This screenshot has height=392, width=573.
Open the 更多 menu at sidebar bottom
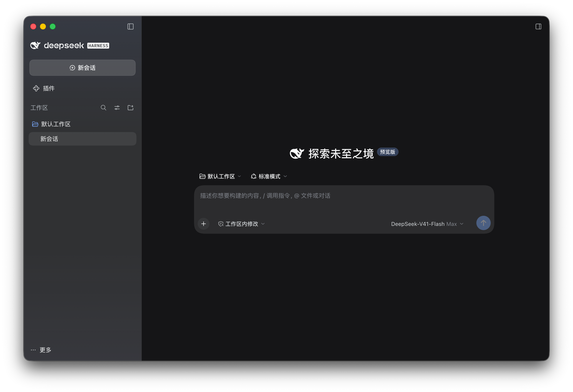[x=41, y=350]
